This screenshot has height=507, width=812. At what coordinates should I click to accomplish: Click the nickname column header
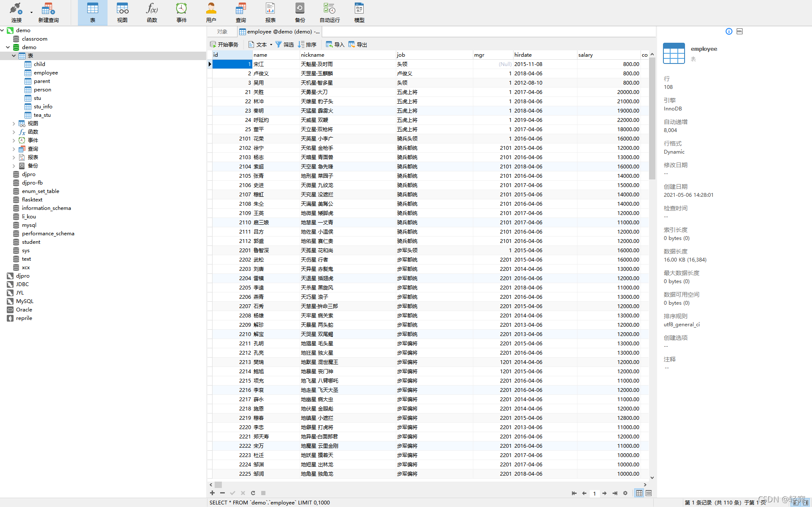[347, 55]
